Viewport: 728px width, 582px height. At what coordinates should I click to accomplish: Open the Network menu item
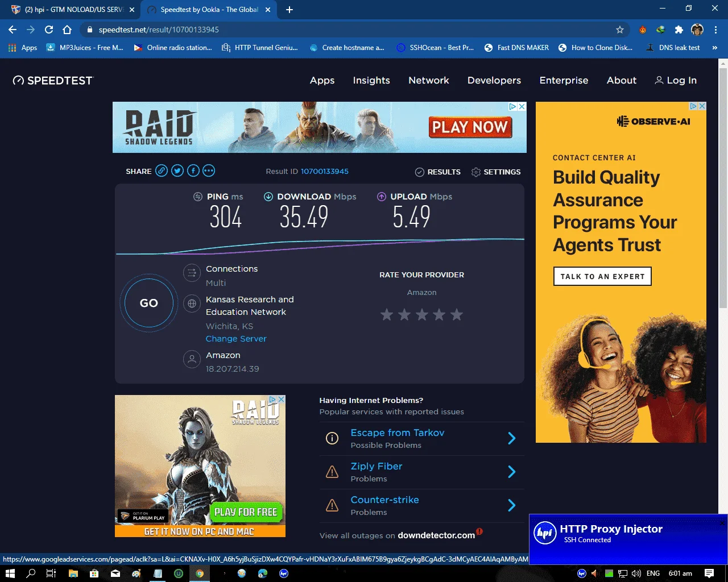429,81
